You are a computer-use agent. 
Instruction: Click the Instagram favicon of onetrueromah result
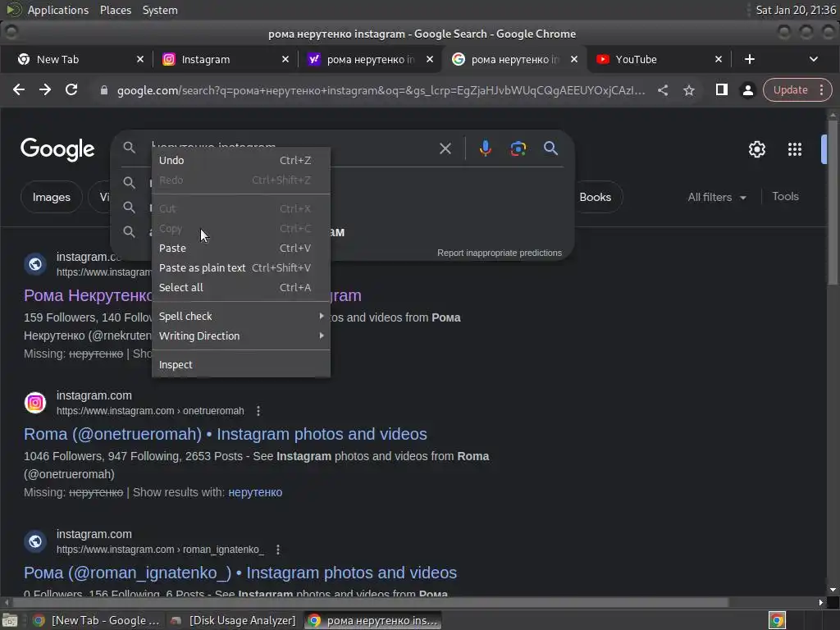(35, 403)
